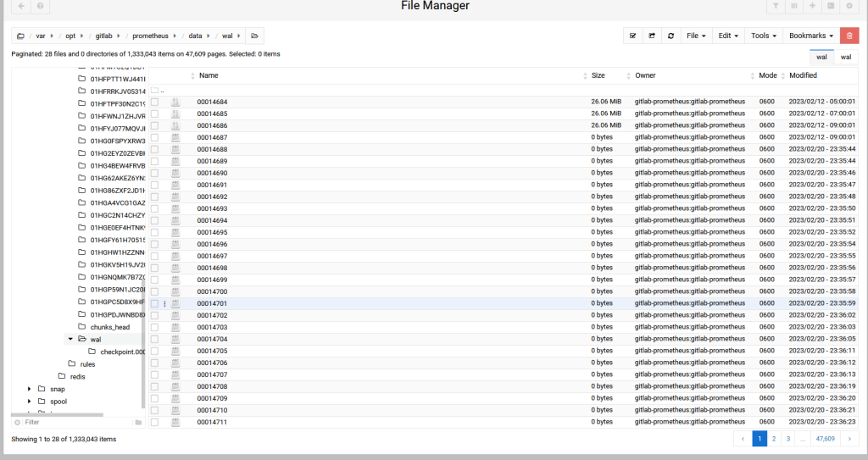Image resolution: width=868 pixels, height=460 pixels.
Task: Open the settings gear at top right
Action: coord(849,6)
